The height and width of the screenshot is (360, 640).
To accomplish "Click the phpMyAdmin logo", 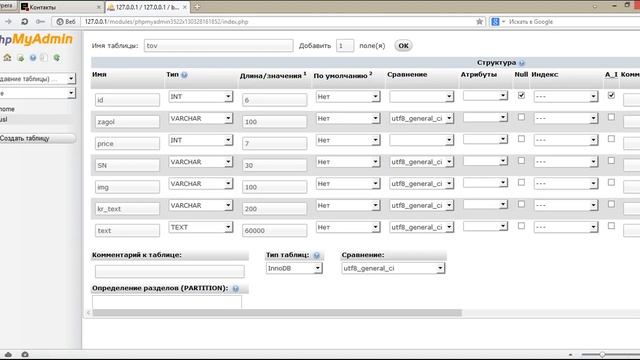I will 36,39.
